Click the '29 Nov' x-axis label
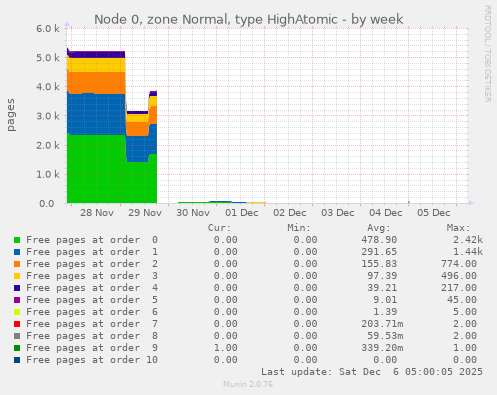Viewport: 497px width, 395px height. [145, 213]
